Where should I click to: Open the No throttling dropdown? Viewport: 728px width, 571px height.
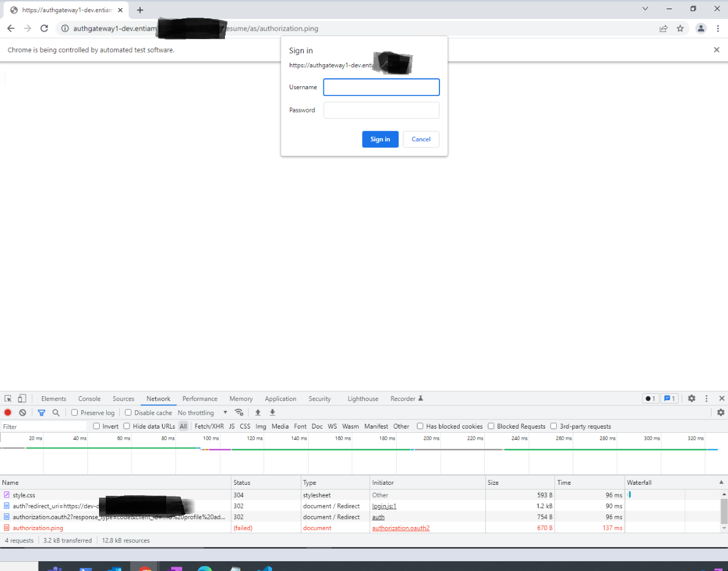click(x=197, y=412)
